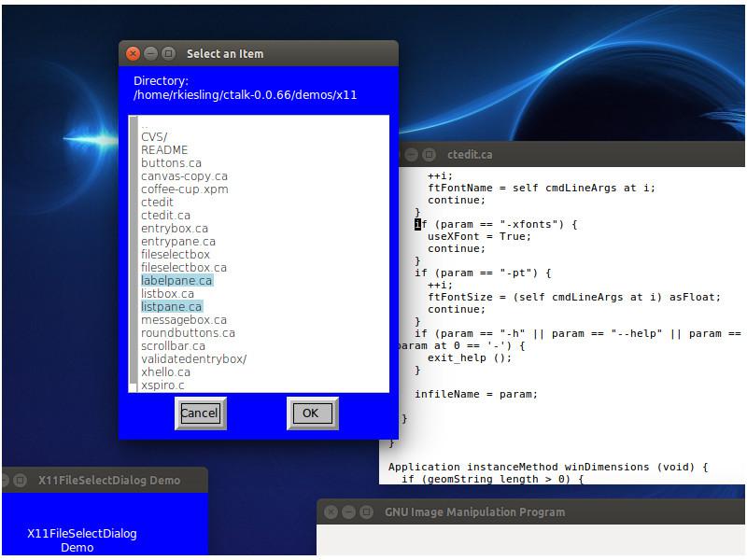Select the highlighted listpane.ca entry

coord(172,305)
